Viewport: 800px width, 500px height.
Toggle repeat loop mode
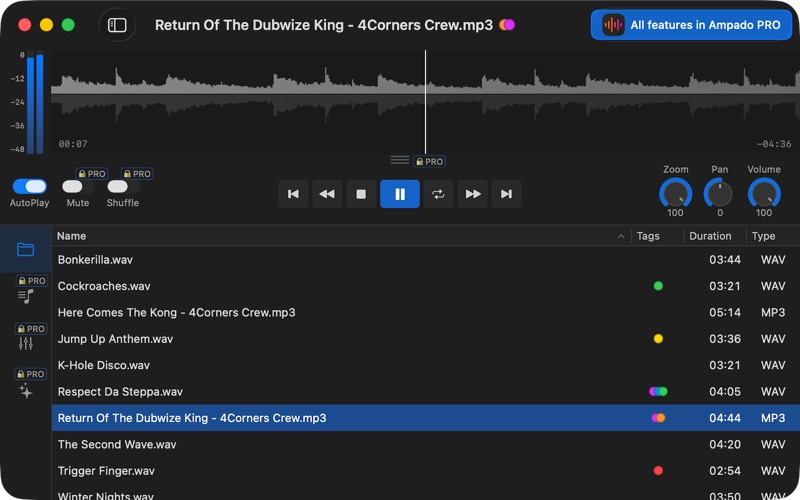pyautogui.click(x=438, y=194)
